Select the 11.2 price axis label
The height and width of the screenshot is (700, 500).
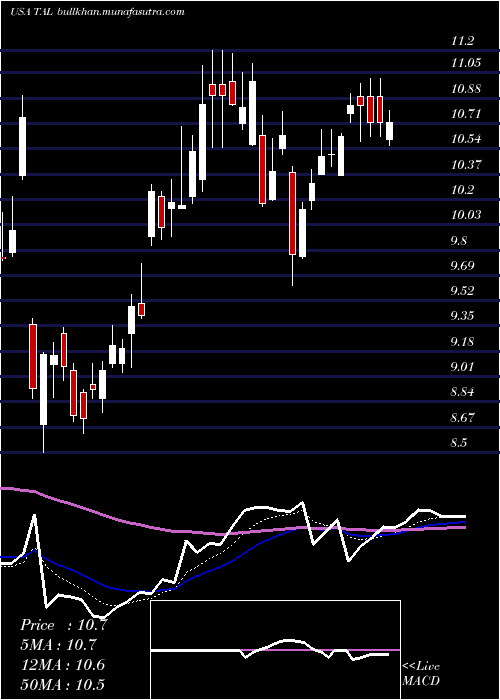tap(462, 42)
